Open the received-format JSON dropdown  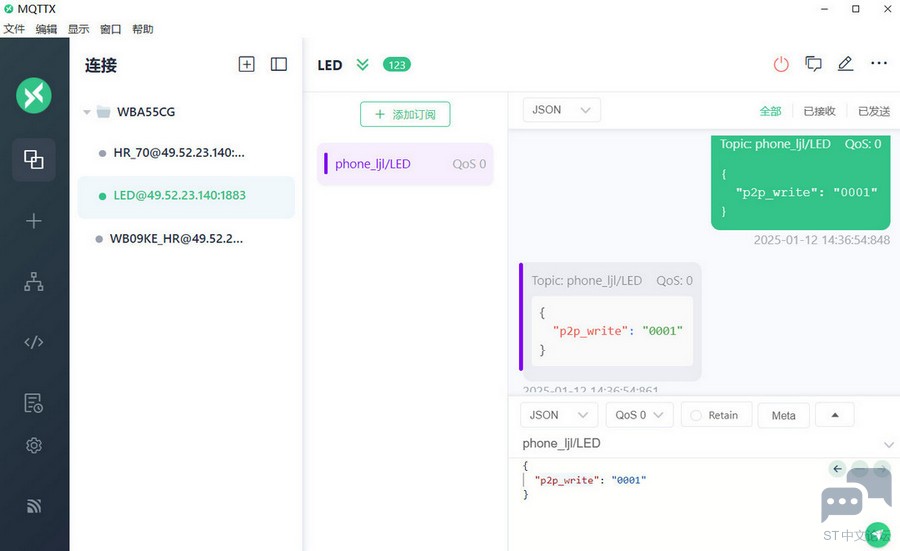point(561,110)
